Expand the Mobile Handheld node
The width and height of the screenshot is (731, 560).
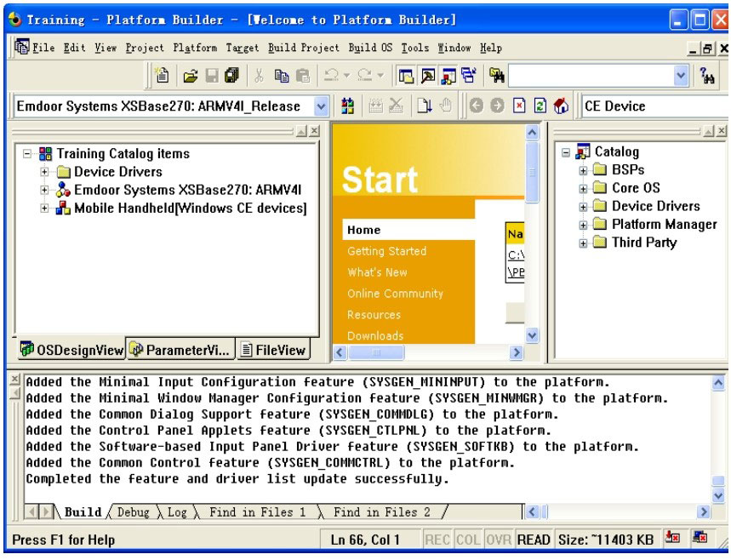(x=44, y=208)
